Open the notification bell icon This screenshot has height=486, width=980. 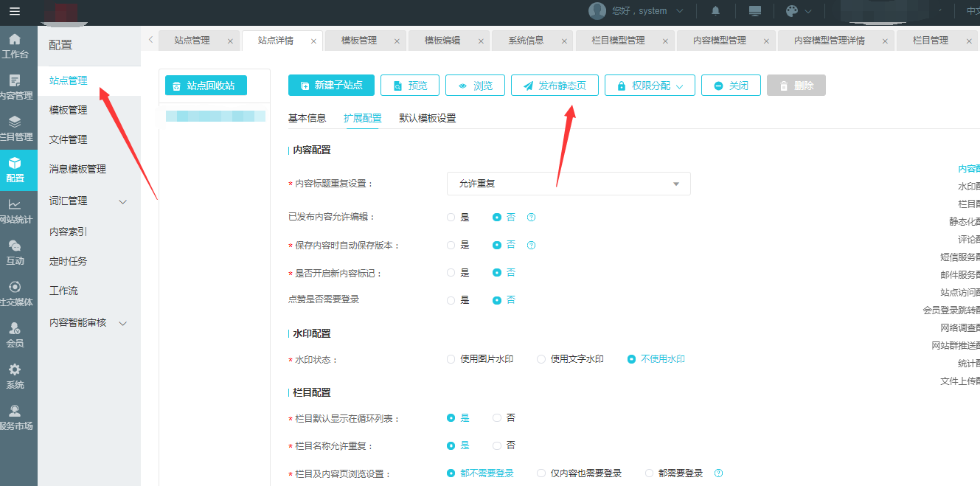715,11
